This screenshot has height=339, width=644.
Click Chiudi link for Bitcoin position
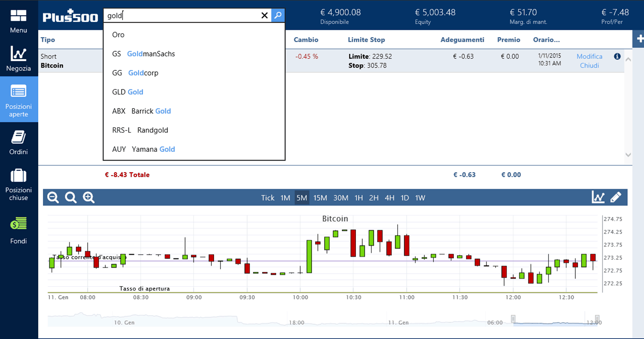tap(589, 66)
